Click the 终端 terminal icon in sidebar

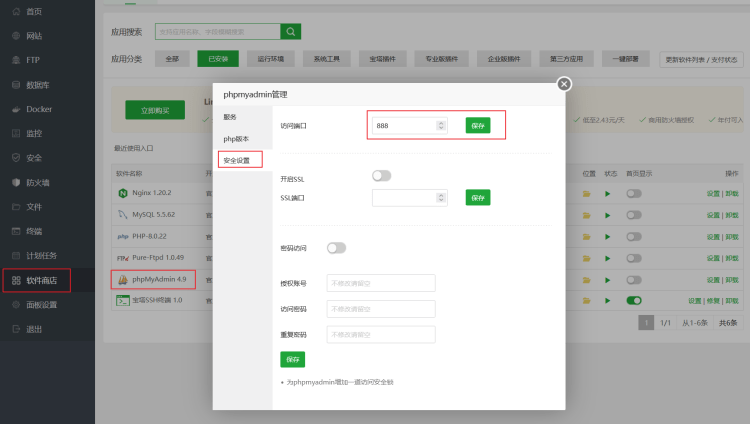pos(16,231)
